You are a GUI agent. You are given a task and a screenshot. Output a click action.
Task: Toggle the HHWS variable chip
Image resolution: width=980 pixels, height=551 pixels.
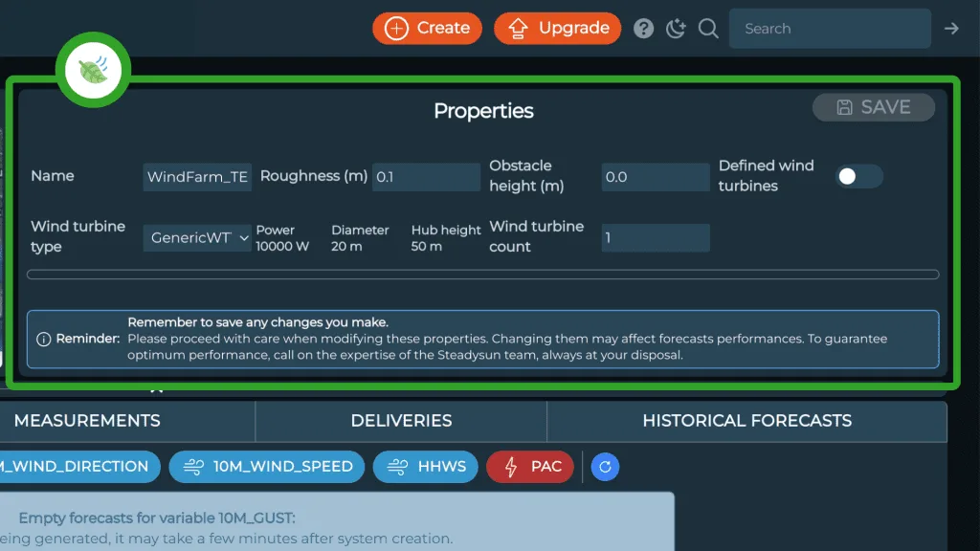[x=425, y=467]
